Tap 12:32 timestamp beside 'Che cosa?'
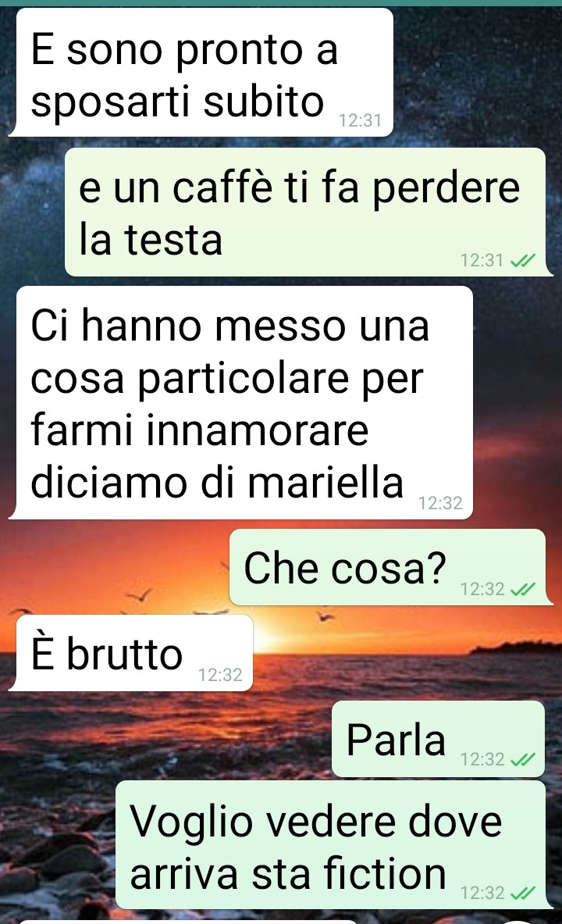 coord(482,589)
